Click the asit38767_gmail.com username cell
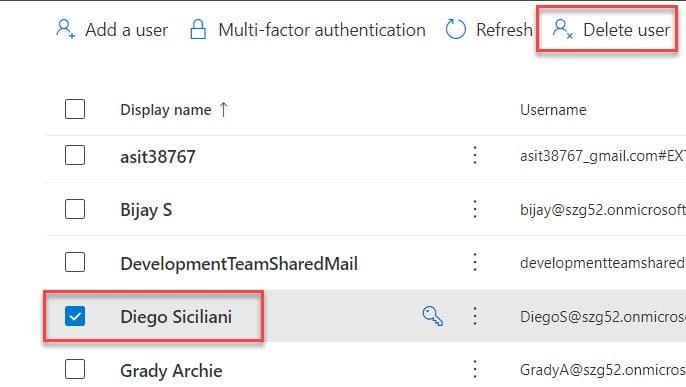 pyautogui.click(x=603, y=156)
